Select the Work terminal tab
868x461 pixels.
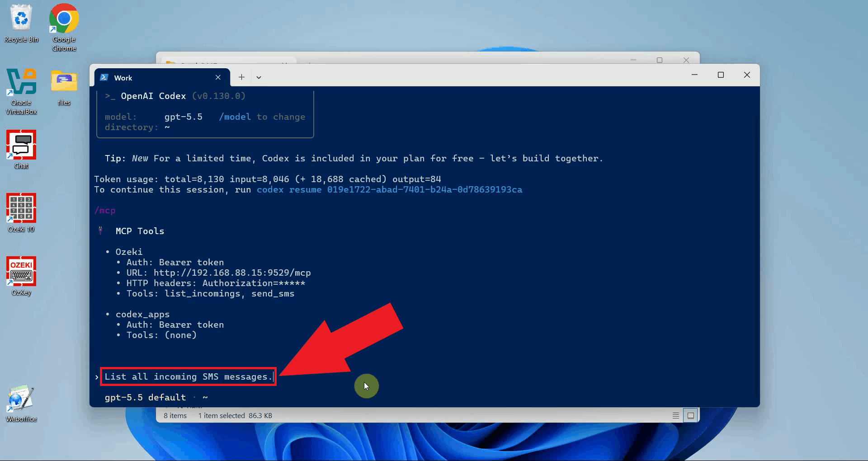[162, 77]
